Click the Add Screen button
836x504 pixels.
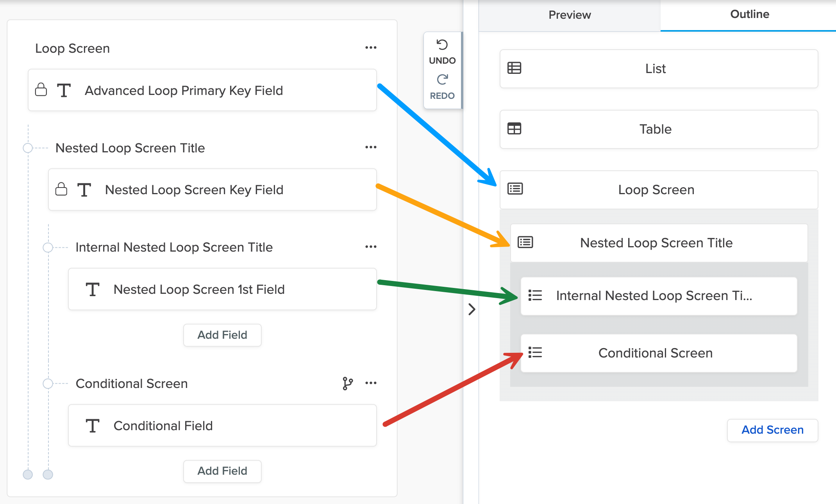772,430
